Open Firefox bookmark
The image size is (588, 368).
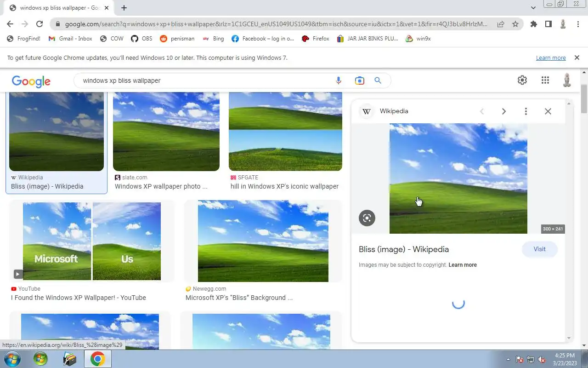click(x=316, y=39)
